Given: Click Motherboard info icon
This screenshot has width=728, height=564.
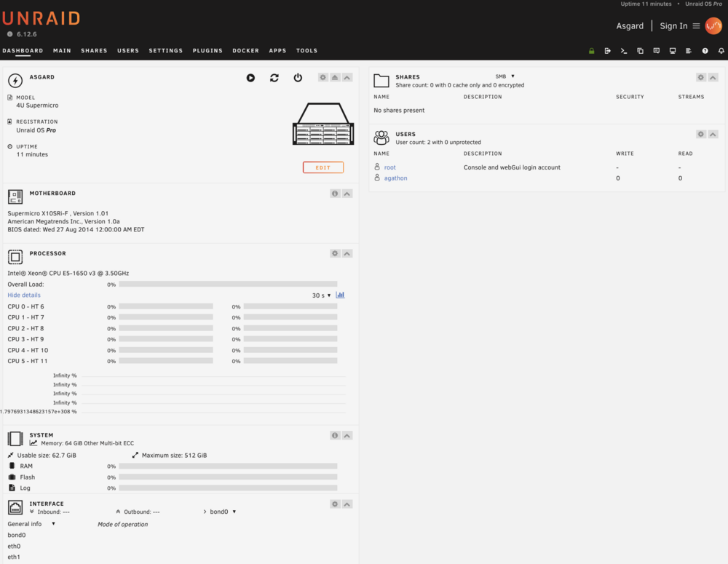Looking at the screenshot, I should [335, 194].
